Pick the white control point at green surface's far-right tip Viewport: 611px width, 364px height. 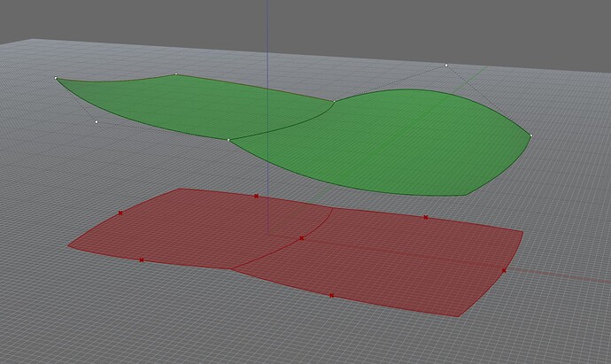click(x=531, y=136)
